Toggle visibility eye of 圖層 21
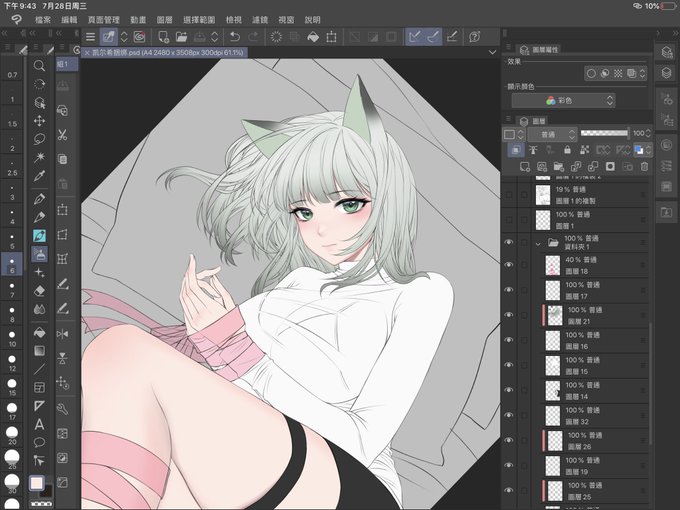The height and width of the screenshot is (510, 680). (509, 315)
